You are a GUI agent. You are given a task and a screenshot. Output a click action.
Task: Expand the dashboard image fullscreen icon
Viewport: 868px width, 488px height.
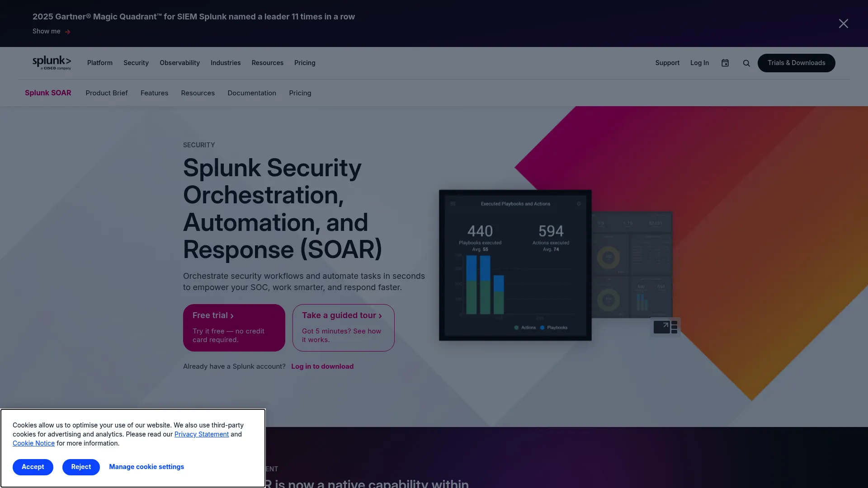coord(665,327)
